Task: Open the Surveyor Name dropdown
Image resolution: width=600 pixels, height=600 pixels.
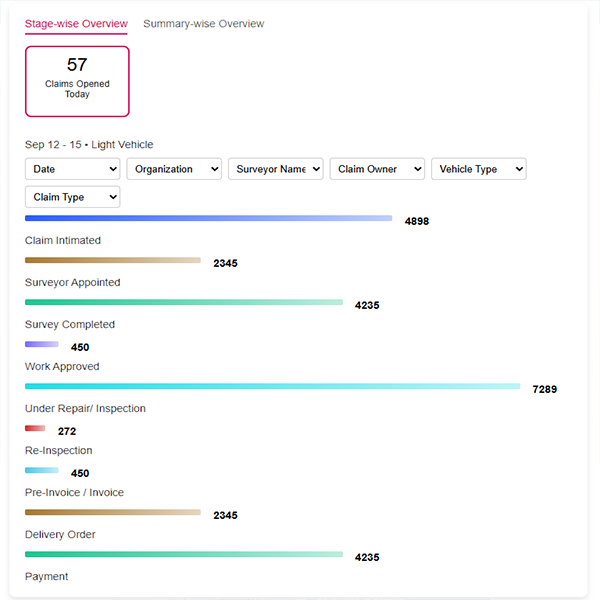Action: pyautogui.click(x=275, y=169)
